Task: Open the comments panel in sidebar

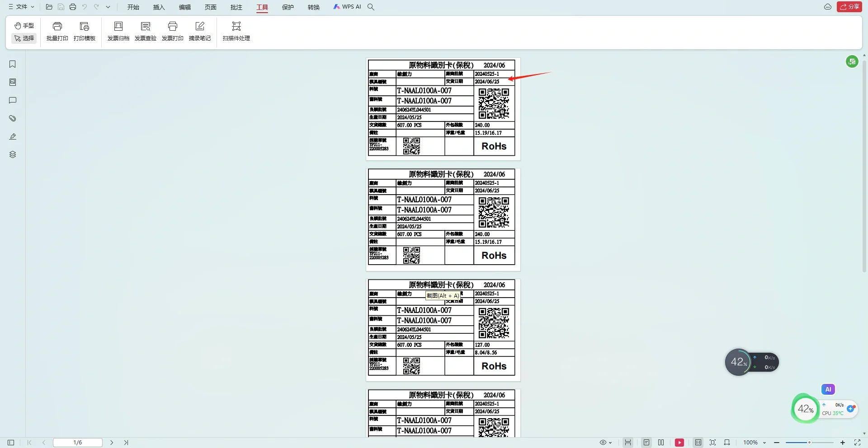Action: [13, 100]
